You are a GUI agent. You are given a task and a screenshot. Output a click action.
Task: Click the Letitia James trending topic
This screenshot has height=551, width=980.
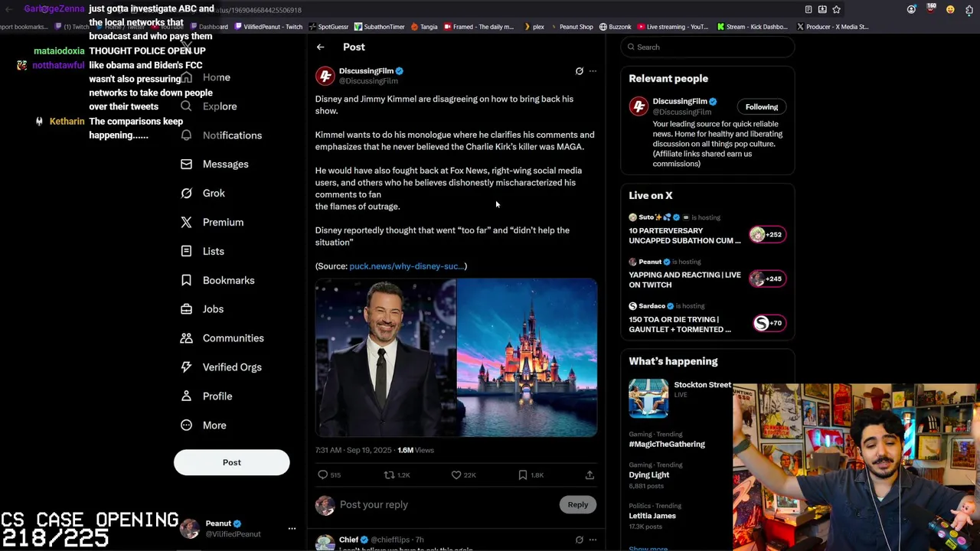click(652, 516)
